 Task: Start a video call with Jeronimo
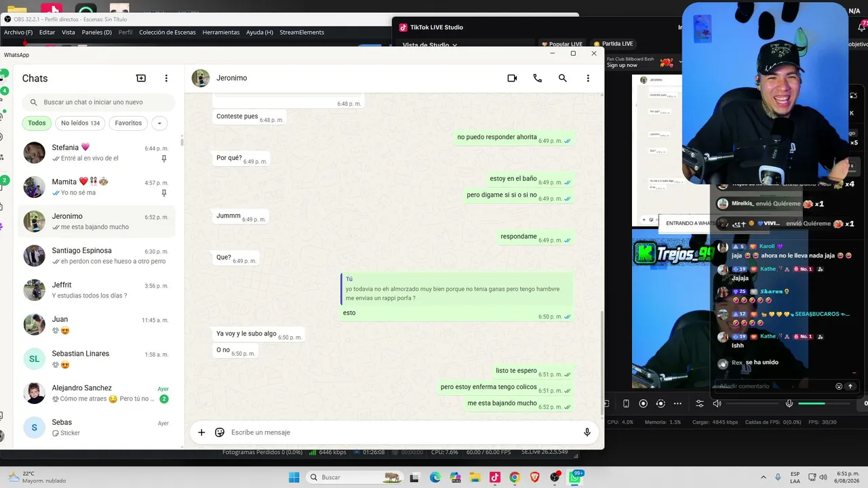tap(512, 78)
